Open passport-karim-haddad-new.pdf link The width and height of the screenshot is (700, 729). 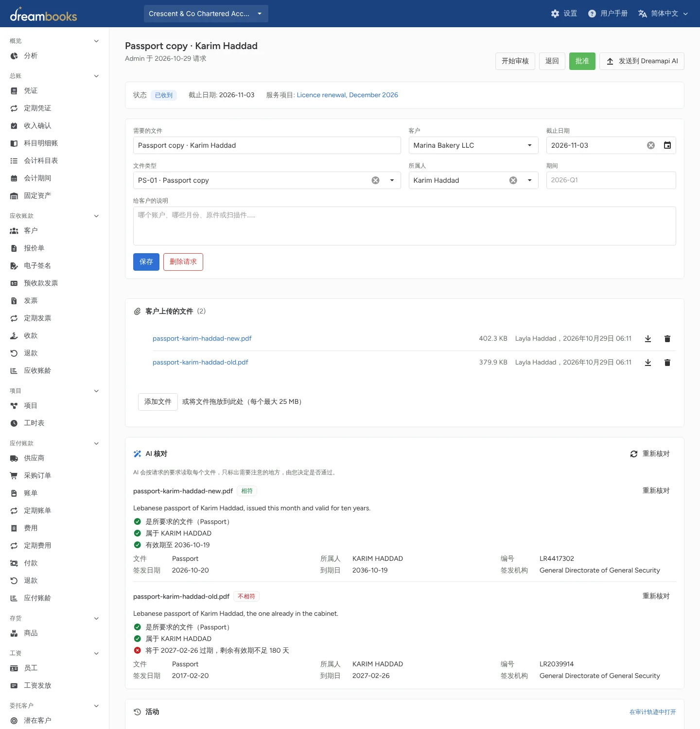[202, 339]
